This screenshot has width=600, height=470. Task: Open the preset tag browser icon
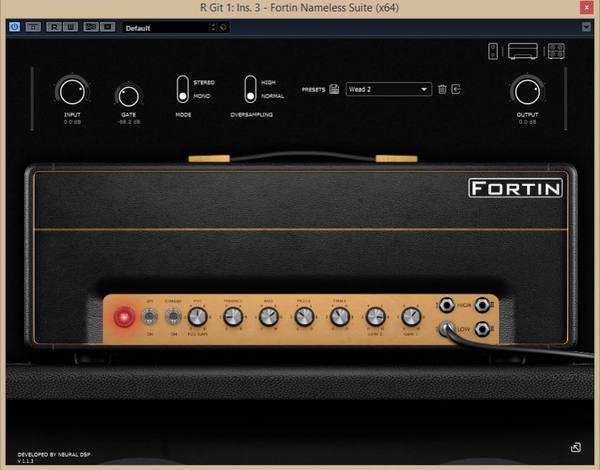tap(223, 27)
